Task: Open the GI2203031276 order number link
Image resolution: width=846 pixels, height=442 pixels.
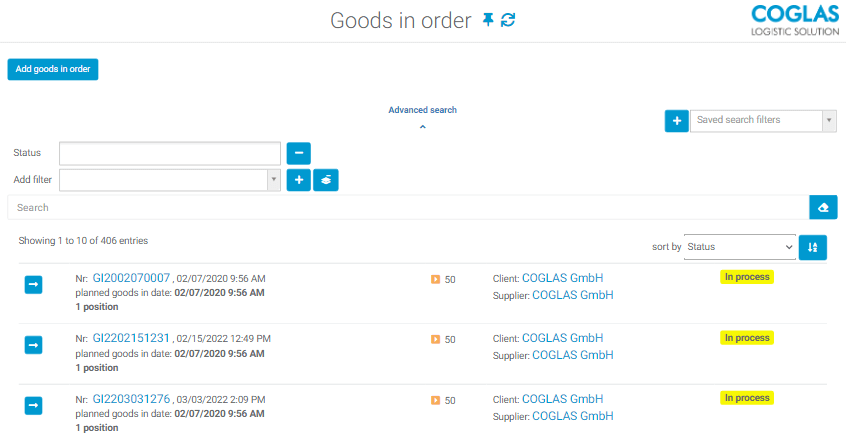Action: (131, 399)
